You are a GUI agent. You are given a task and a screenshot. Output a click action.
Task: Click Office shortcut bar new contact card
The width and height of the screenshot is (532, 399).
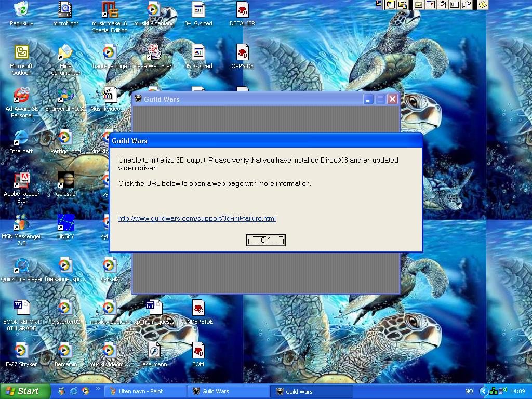[x=455, y=4]
